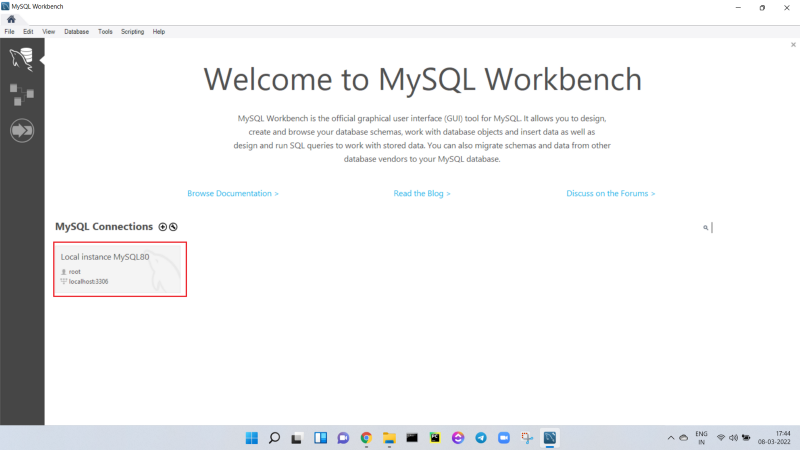Open the Tools menu
Image resolution: width=800 pixels, height=450 pixels.
pos(105,32)
